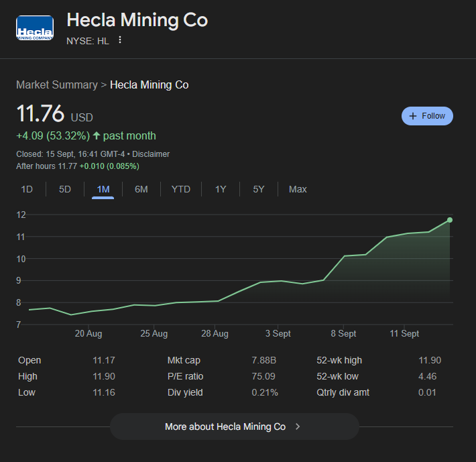
Task: Click the plus Follow button
Action: click(x=427, y=116)
